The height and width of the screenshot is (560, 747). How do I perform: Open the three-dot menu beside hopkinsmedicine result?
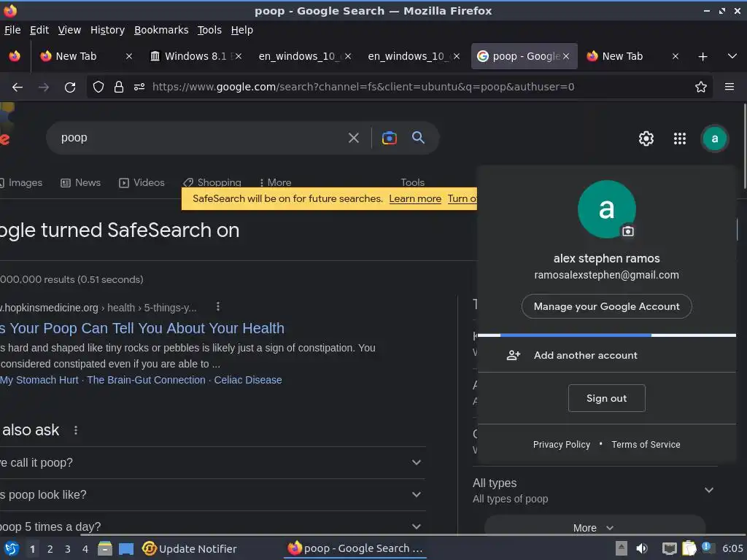tap(218, 307)
